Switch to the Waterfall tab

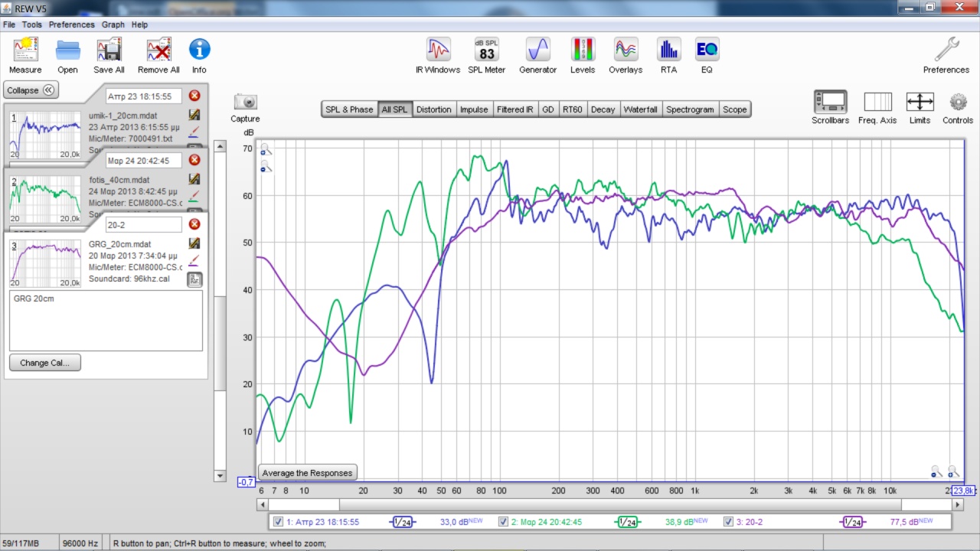point(640,109)
